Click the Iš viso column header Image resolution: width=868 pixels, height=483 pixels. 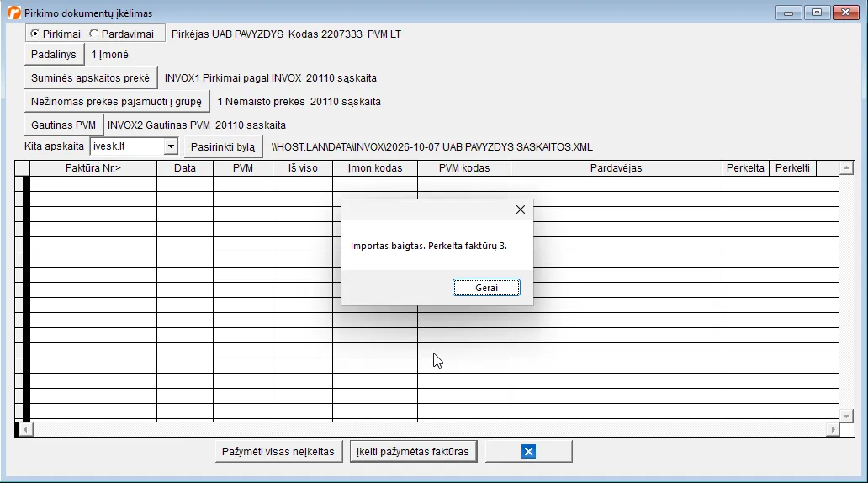click(303, 167)
